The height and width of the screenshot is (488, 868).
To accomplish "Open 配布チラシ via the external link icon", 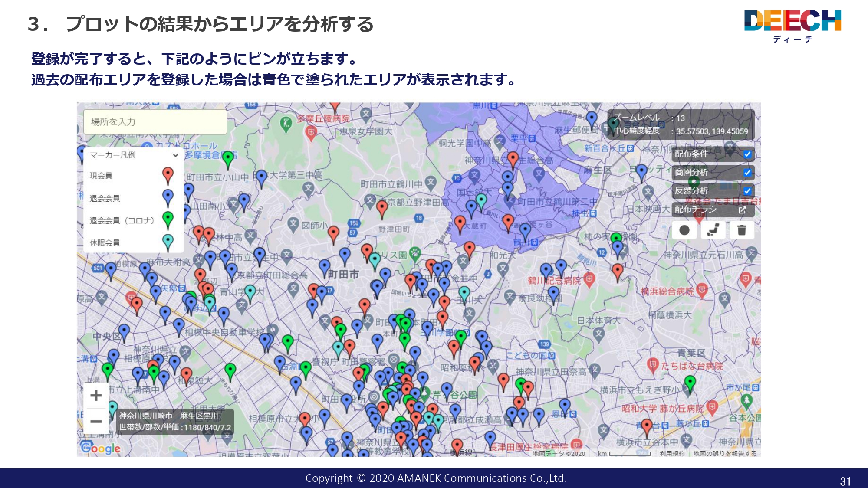I will click(x=743, y=210).
